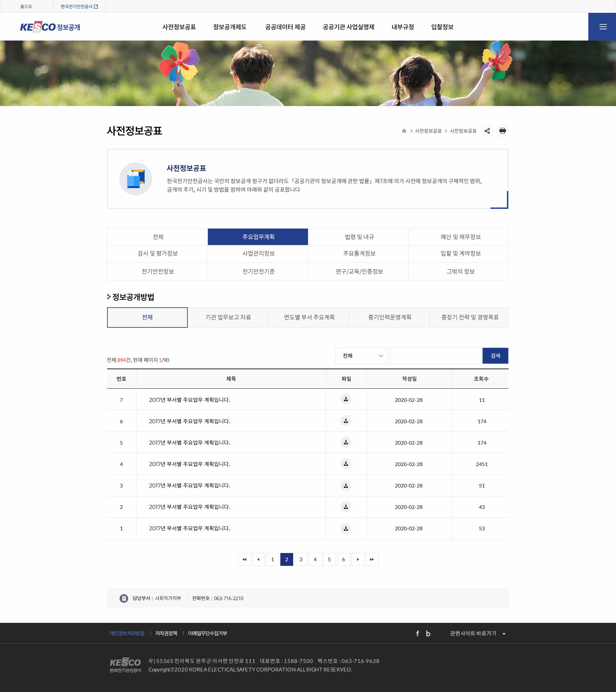Download the file for row number 6
616x692 pixels.
346,421
